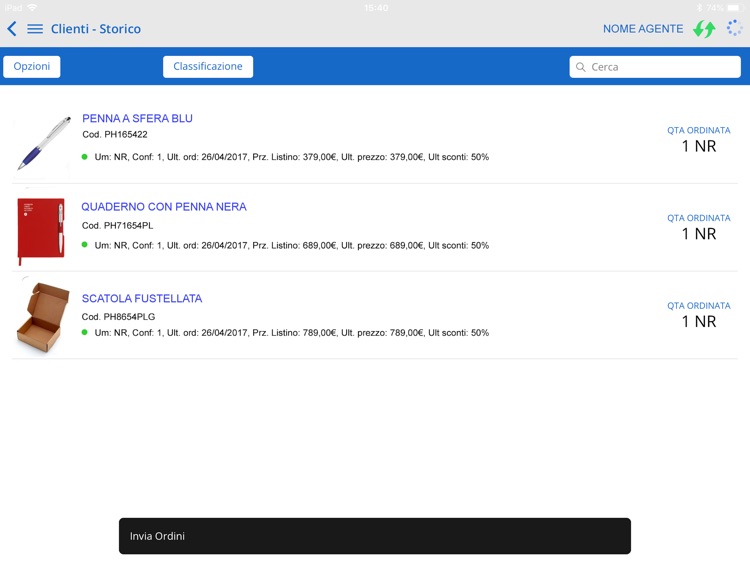Viewport: 750px width, 562px height.
Task: Open the Classificazione filter
Action: tap(208, 66)
